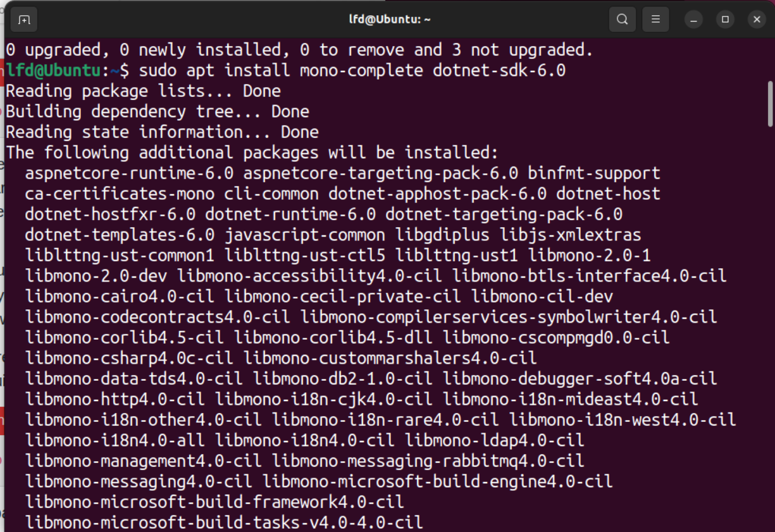Click the 'binfmt-support' package name
The height and width of the screenshot is (532, 775).
594,173
